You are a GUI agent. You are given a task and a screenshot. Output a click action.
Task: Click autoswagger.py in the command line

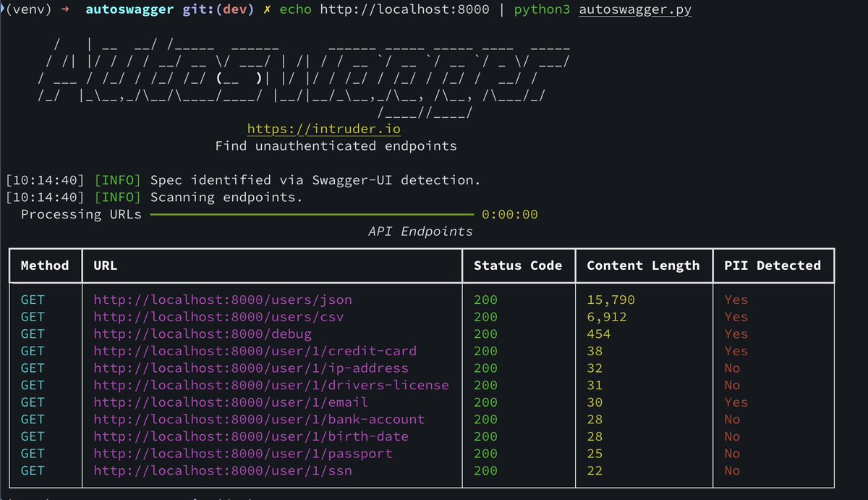635,11
